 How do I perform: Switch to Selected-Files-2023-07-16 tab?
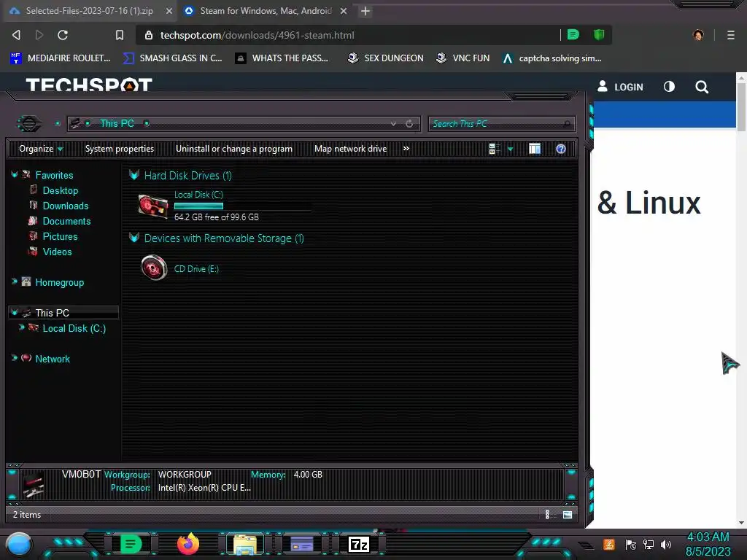[x=89, y=10]
